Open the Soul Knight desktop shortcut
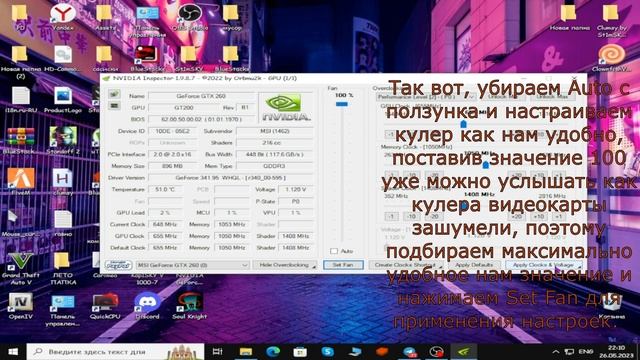 (x=189, y=306)
